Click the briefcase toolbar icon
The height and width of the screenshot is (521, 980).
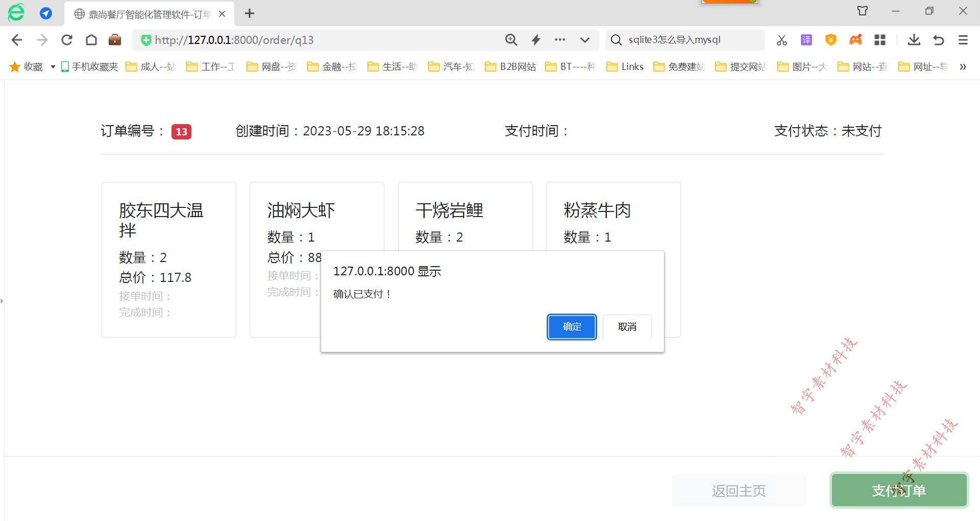coord(115,40)
